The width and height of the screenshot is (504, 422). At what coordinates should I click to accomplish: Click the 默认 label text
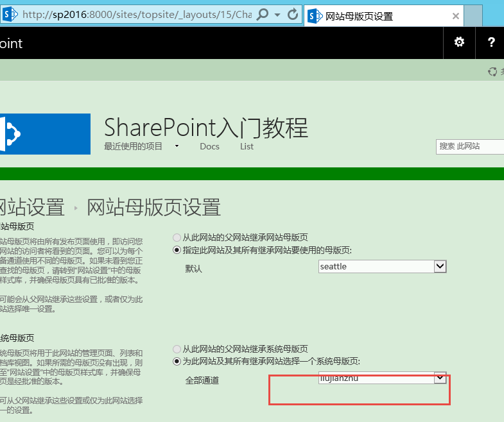point(193,269)
